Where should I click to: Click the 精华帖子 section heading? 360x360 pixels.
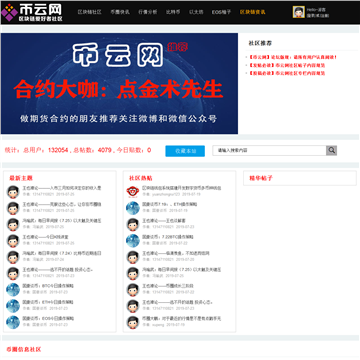[261, 178]
